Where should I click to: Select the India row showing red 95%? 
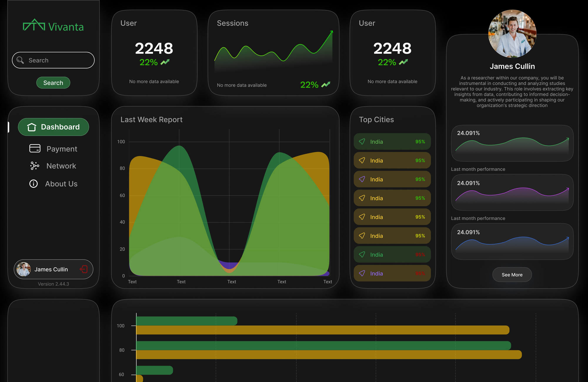coord(392,254)
